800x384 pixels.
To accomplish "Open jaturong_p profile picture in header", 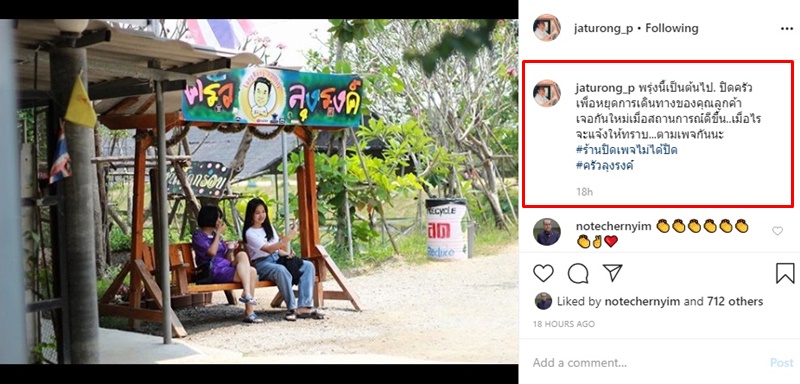I will click(547, 28).
